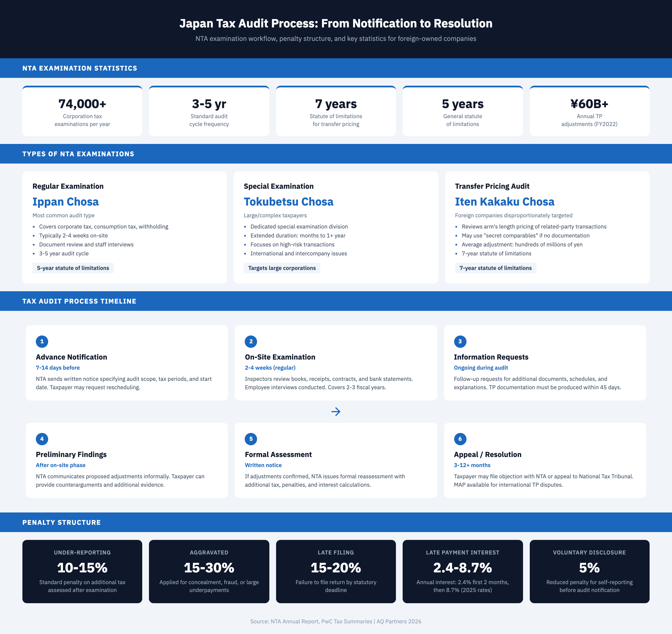
Task: Click the 74,000+ examinations stat card
Action: [x=82, y=111]
